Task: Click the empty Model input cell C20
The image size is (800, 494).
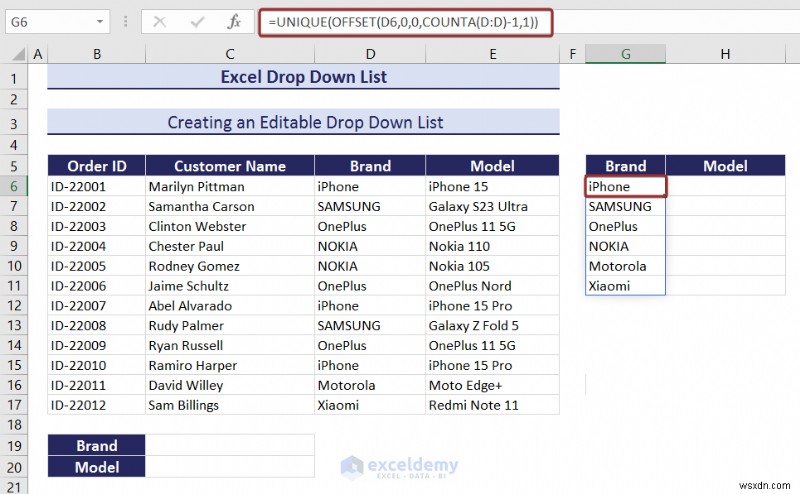Action: (x=230, y=467)
